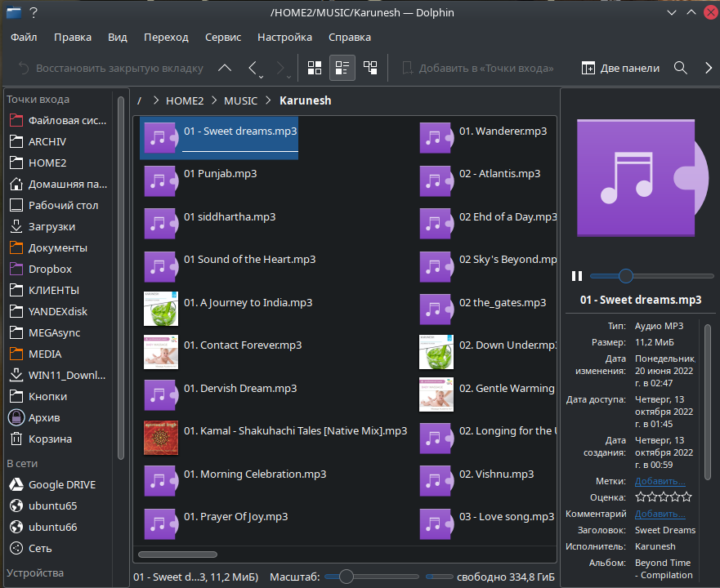720x588 pixels.
Task: Open the Правка menu
Action: 73,38
